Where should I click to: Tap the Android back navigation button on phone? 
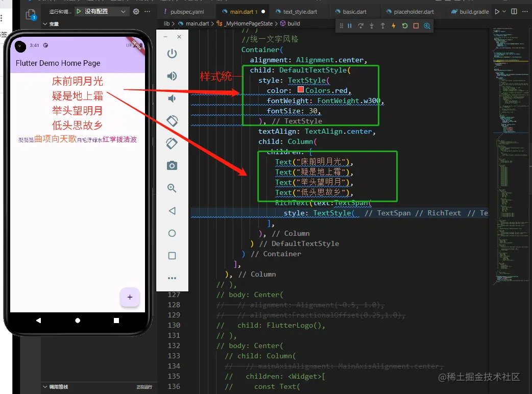click(x=38, y=321)
